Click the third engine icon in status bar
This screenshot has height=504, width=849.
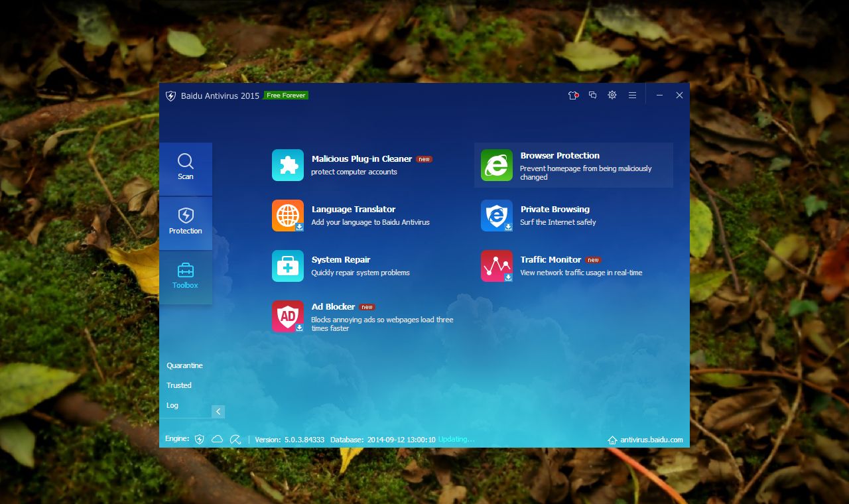pyautogui.click(x=235, y=439)
